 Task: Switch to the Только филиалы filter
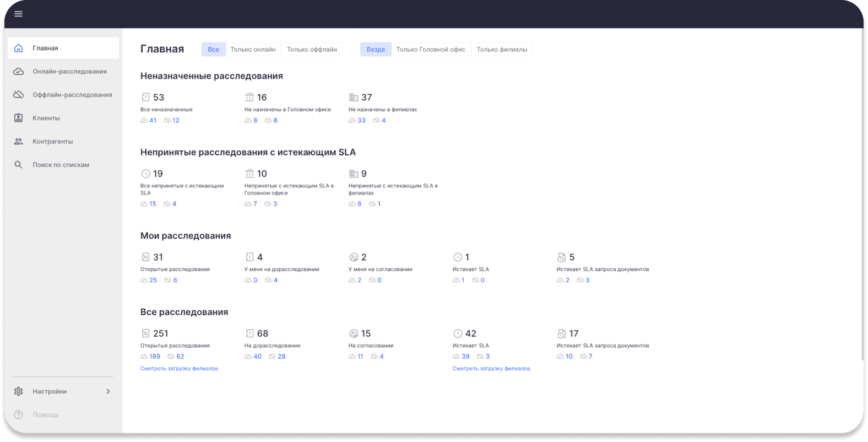502,50
